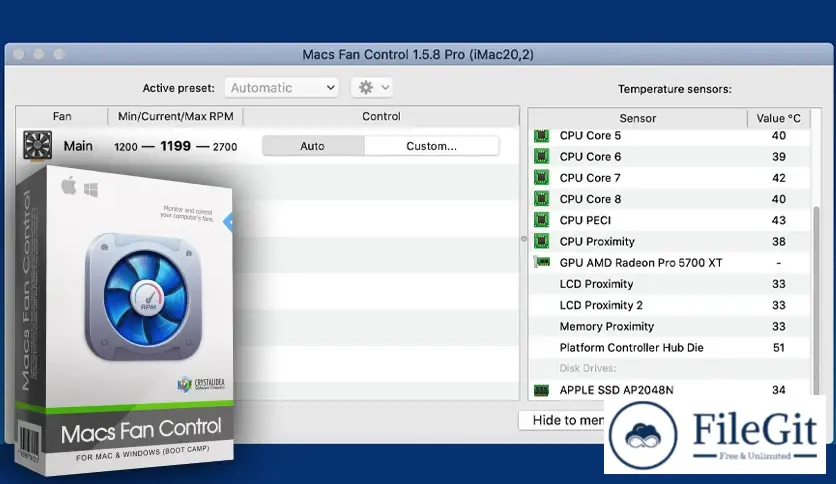
Task: Choose Custom... for Main fan control
Action: [x=431, y=146]
